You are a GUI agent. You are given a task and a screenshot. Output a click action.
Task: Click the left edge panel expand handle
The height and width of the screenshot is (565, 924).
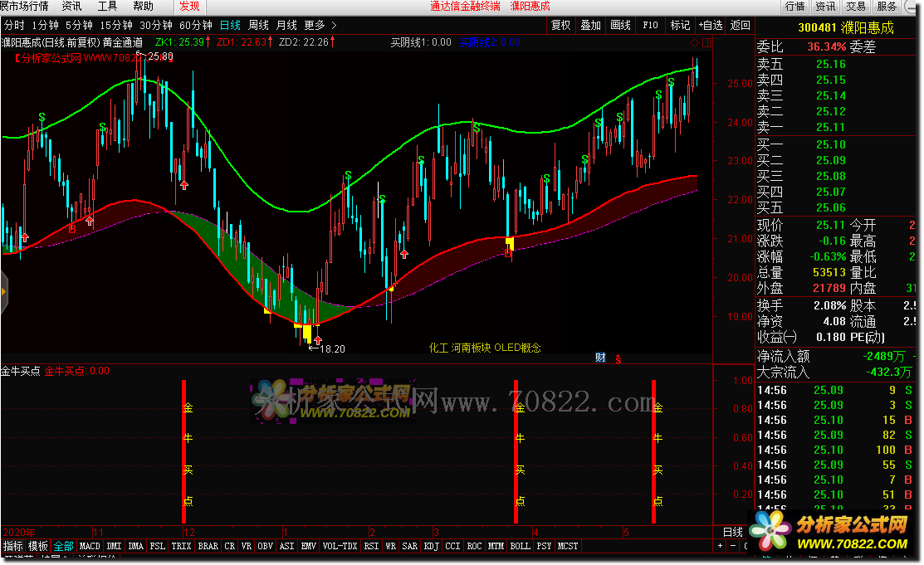[x=3, y=291]
